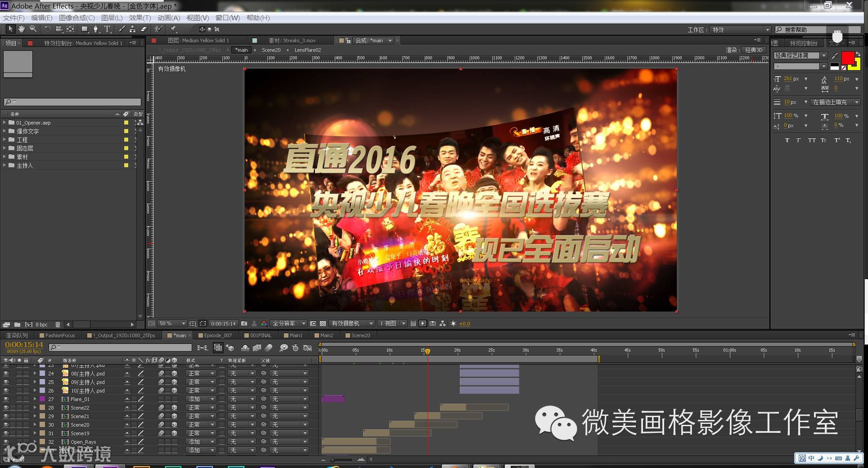Select the Zoom magnifier tool
This screenshot has width=868, height=468.
click(x=33, y=29)
